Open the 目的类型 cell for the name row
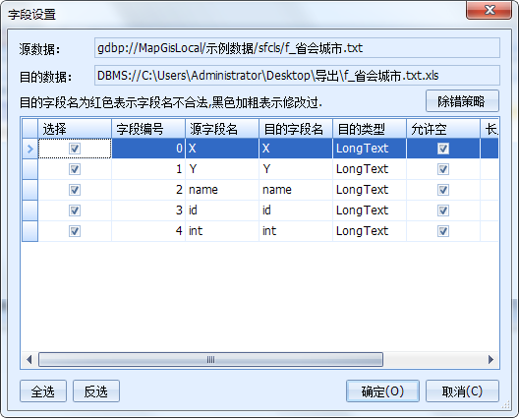 370,190
